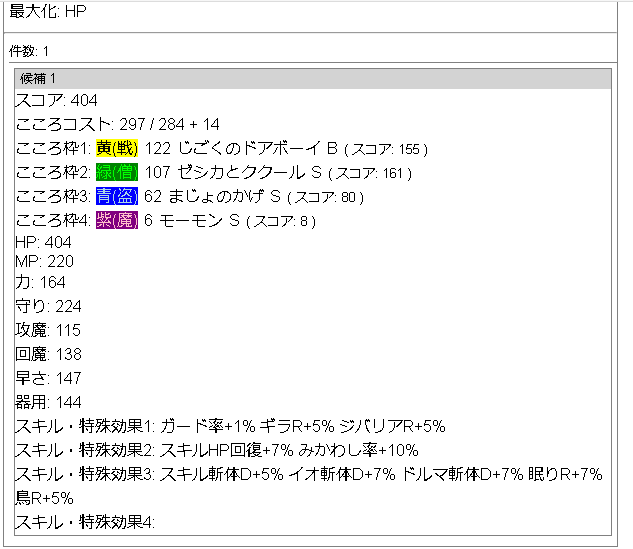
Task: Click 'モーモン S' heart name
Action: click(199, 220)
